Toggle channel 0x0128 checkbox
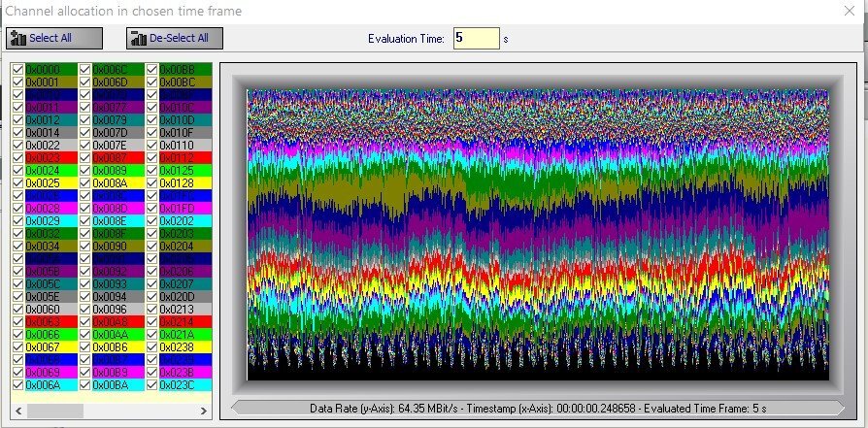868x428 pixels. 151,183
